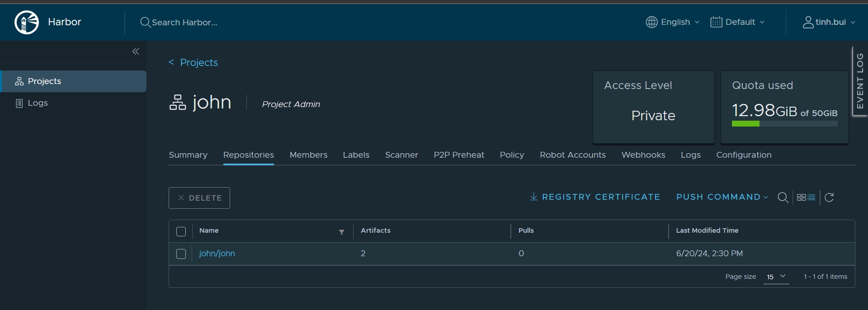The height and width of the screenshot is (310, 868).
Task: Collapse the left navigation sidebar
Action: 136,52
